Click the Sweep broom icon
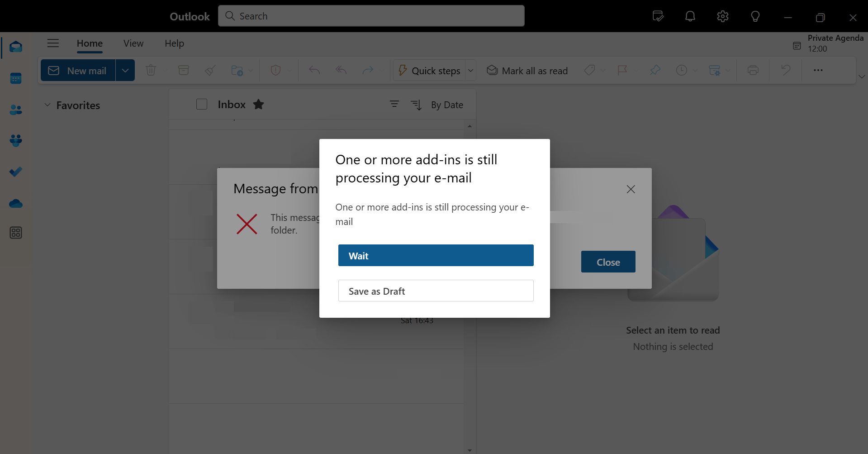This screenshot has height=454, width=868. tap(210, 70)
